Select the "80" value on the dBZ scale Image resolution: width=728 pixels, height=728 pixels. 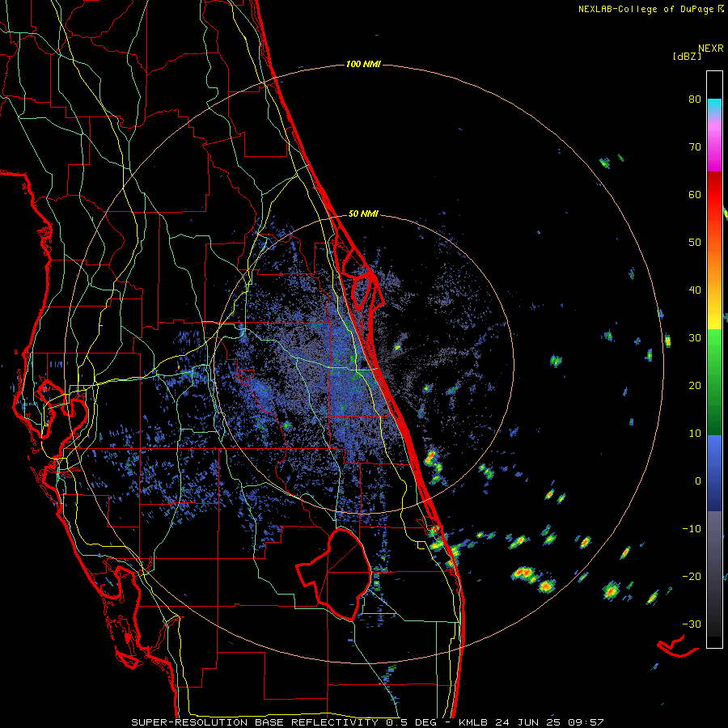695,99
